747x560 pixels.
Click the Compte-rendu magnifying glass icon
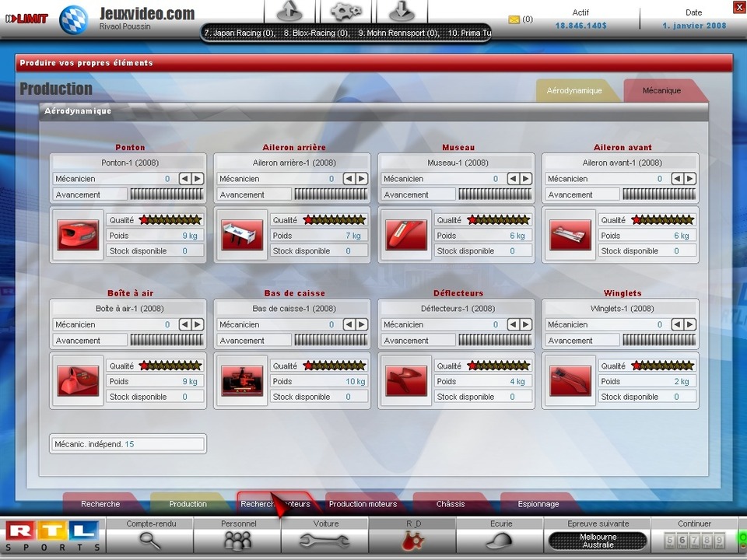(149, 541)
